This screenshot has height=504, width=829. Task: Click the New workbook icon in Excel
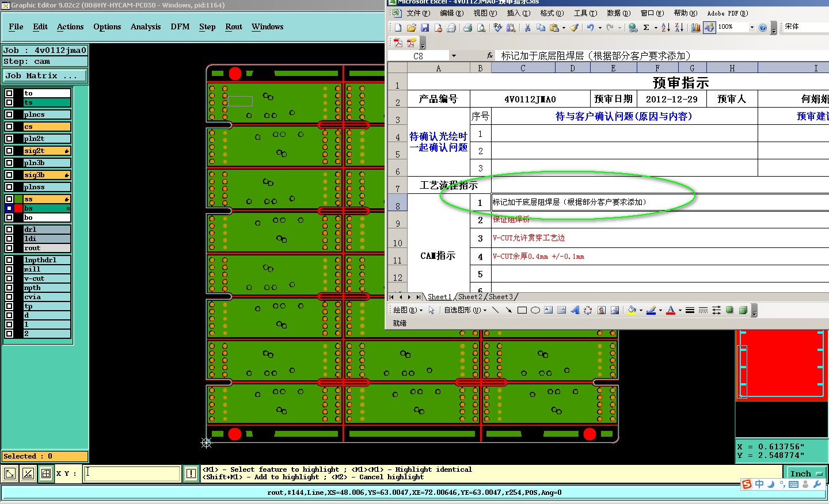[x=398, y=27]
